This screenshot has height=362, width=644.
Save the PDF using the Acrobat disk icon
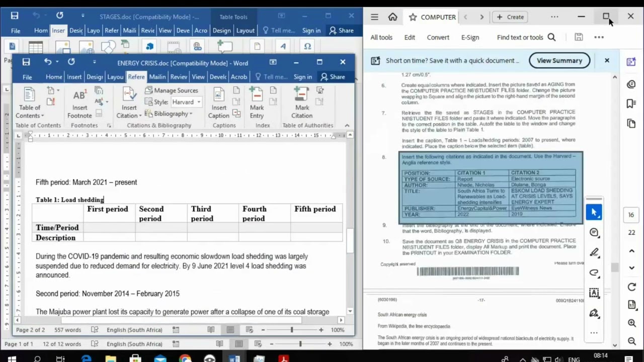click(x=579, y=37)
